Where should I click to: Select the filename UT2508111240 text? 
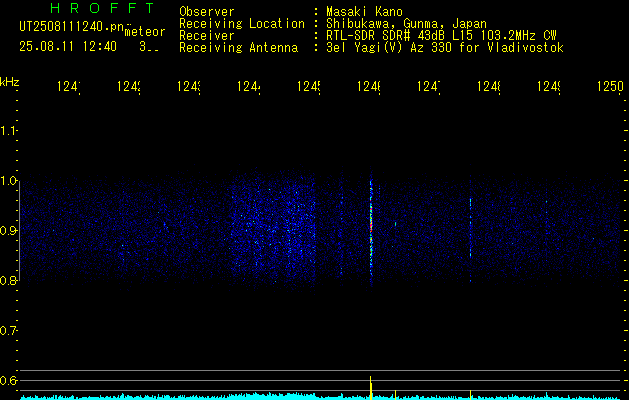tap(71, 27)
